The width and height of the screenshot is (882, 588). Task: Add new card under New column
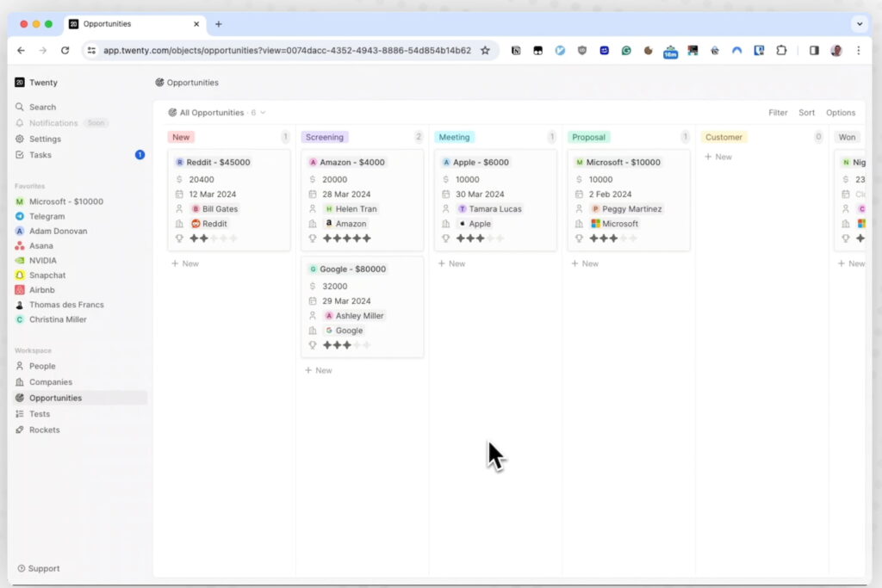click(x=185, y=263)
